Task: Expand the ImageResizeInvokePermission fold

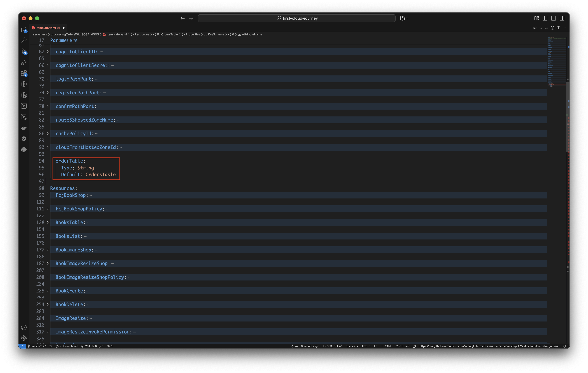Action: 48,332
